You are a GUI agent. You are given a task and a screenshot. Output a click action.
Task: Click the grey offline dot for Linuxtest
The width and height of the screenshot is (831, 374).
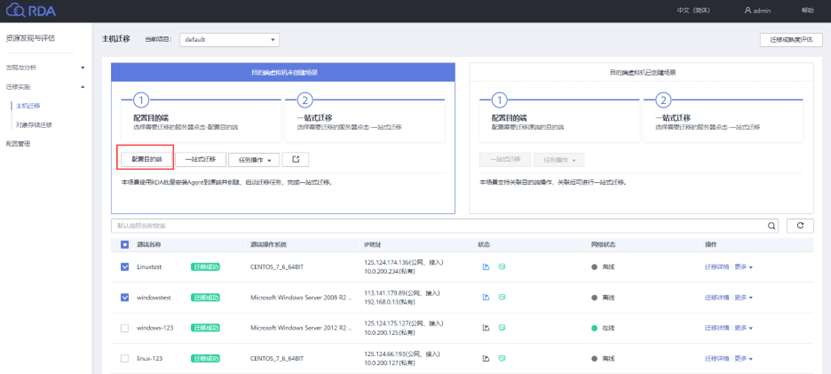coord(595,267)
